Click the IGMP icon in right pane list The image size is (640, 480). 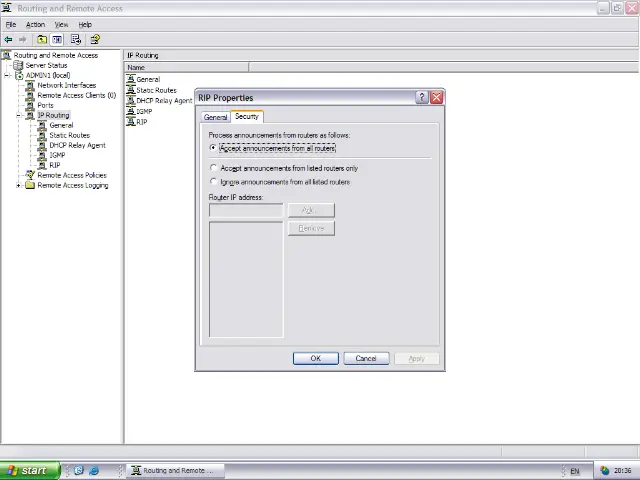tap(131, 111)
